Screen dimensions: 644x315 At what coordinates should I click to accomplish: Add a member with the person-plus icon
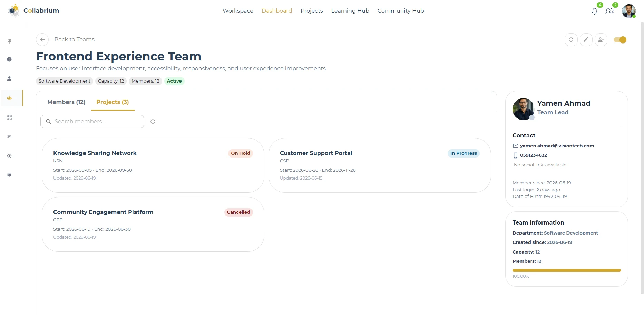[601, 40]
